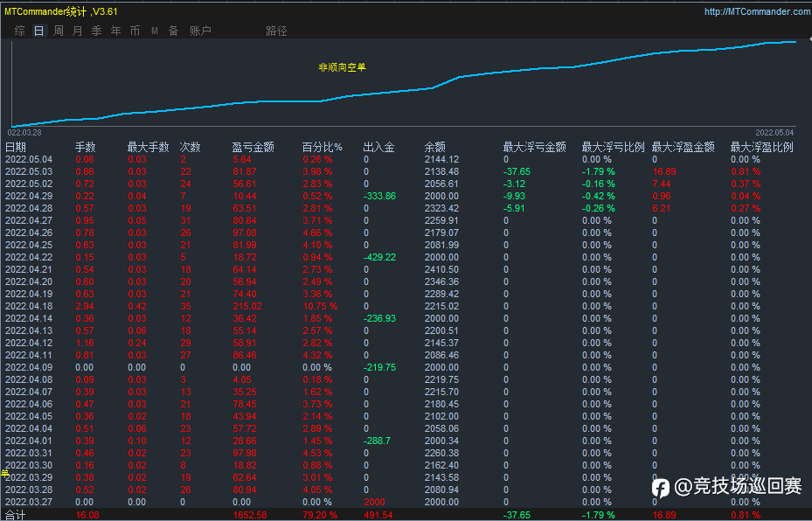This screenshot has height=521, width=812.
Task: Click the 7.44 floating profit value
Action: 662,184
